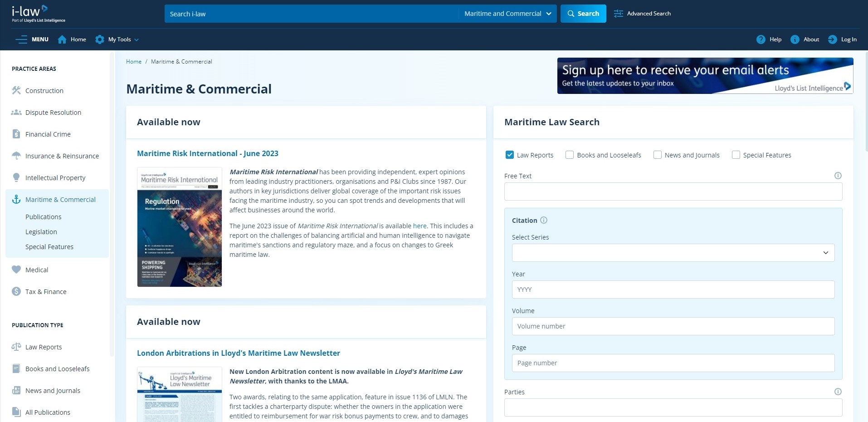
Task: Open London Arbitrations in Lloyd's Maritime Law Newsletter
Action: pos(239,353)
